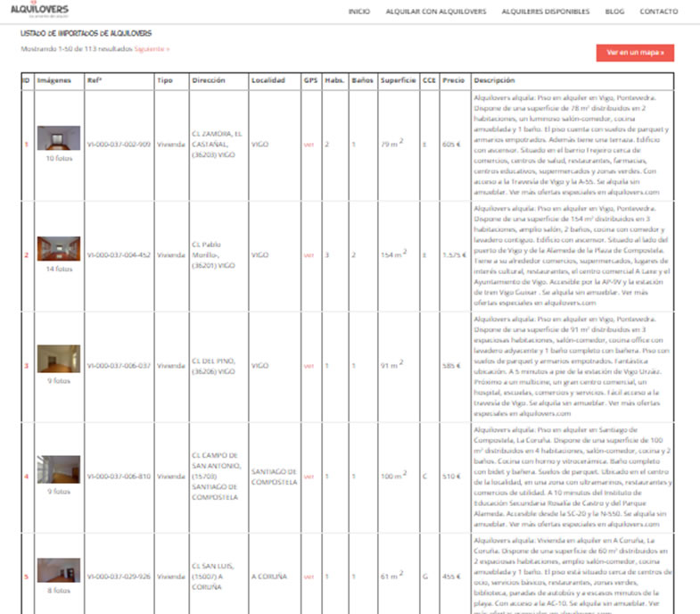
Task: Click the '8 fotos' caption
Action: (x=59, y=590)
